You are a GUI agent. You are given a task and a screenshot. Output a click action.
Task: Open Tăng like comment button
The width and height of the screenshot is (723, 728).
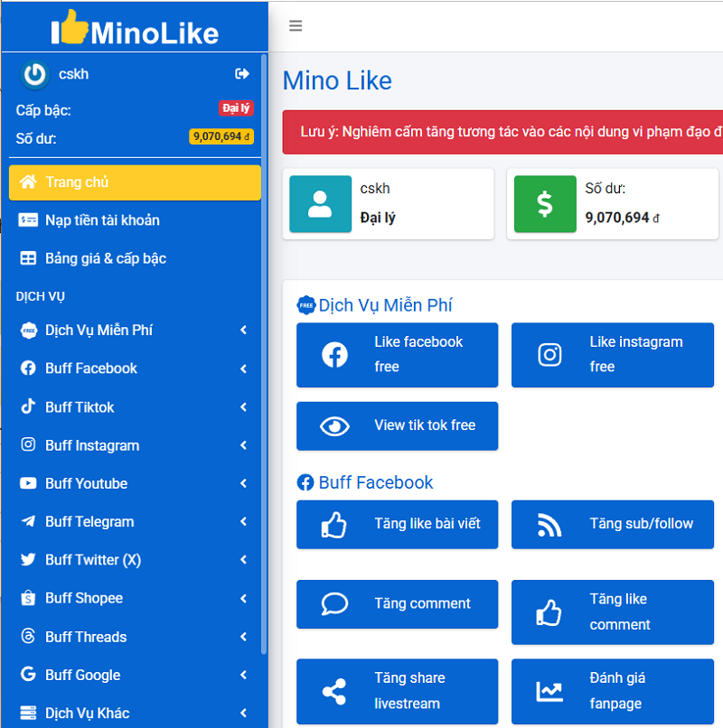[613, 611]
